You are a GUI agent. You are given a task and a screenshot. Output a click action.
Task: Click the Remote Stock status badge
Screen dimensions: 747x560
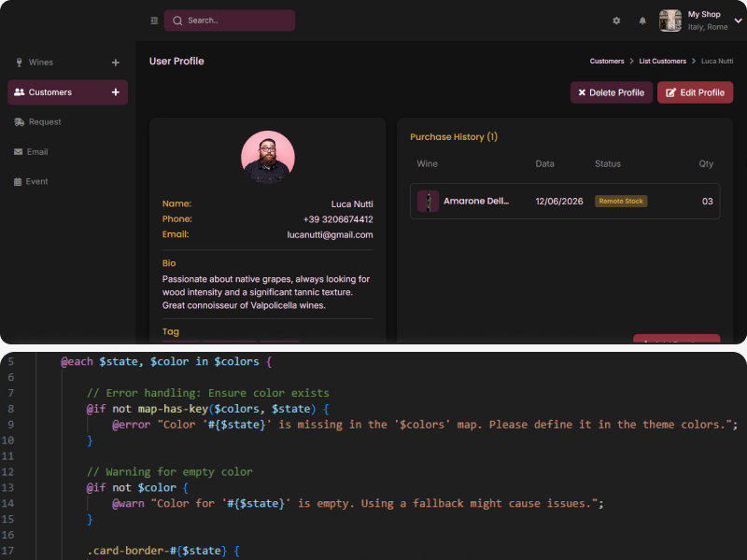(621, 201)
